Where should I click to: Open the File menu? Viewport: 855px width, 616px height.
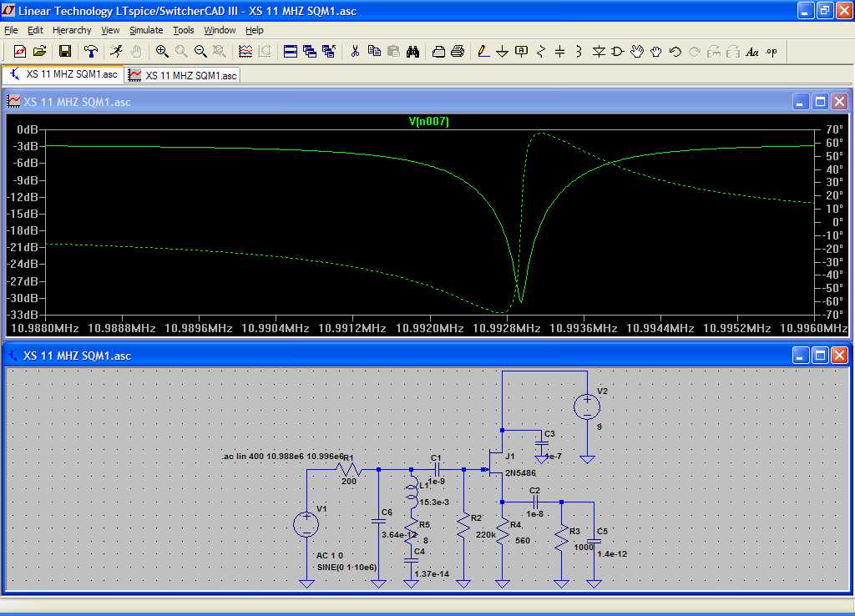(x=11, y=30)
